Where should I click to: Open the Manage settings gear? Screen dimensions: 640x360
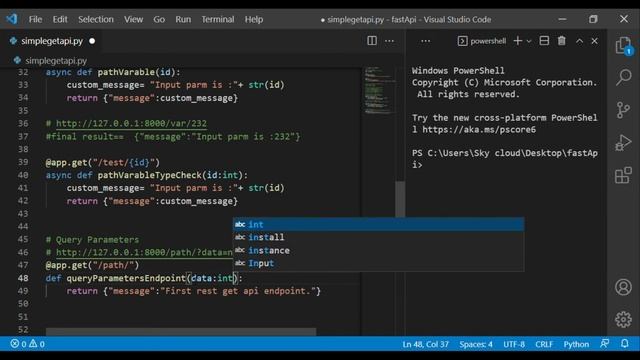623,319
